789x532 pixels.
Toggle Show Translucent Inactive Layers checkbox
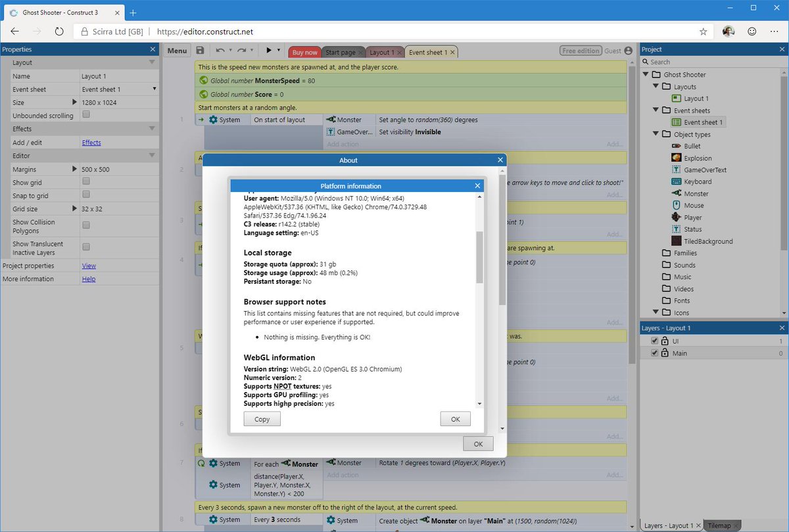click(x=85, y=247)
